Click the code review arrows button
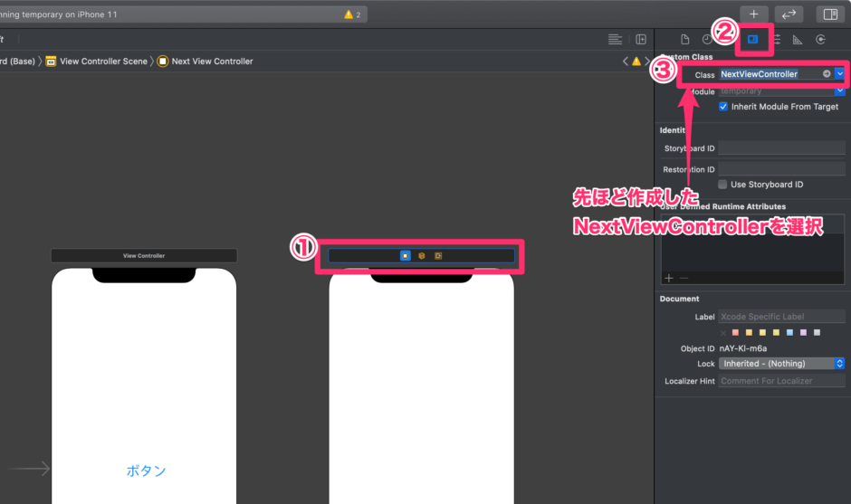This screenshot has width=851, height=504. tap(789, 14)
